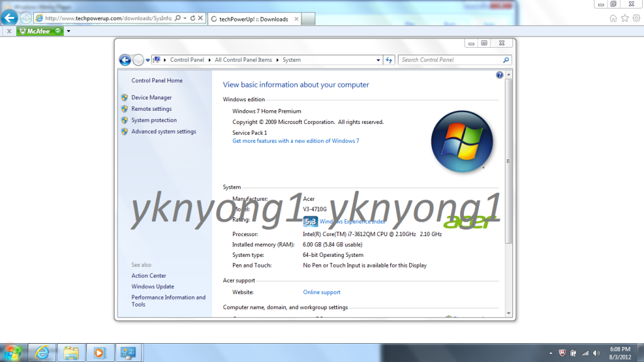Click the shield icon beside Device Manager
Image resolution: width=644 pixels, height=362 pixels.
point(125,98)
